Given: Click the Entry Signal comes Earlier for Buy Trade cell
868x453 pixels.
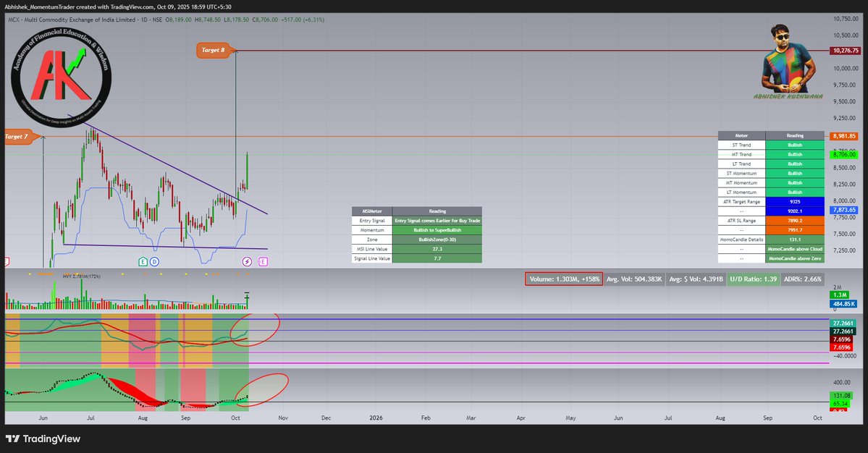Looking at the screenshot, I should pyautogui.click(x=437, y=221).
